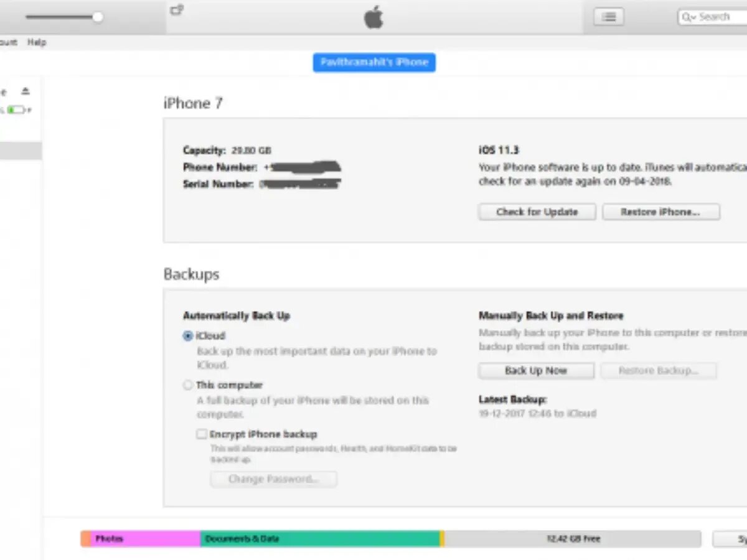The image size is (747, 560).
Task: Click the iOS 11.3 version label
Action: coord(499,150)
